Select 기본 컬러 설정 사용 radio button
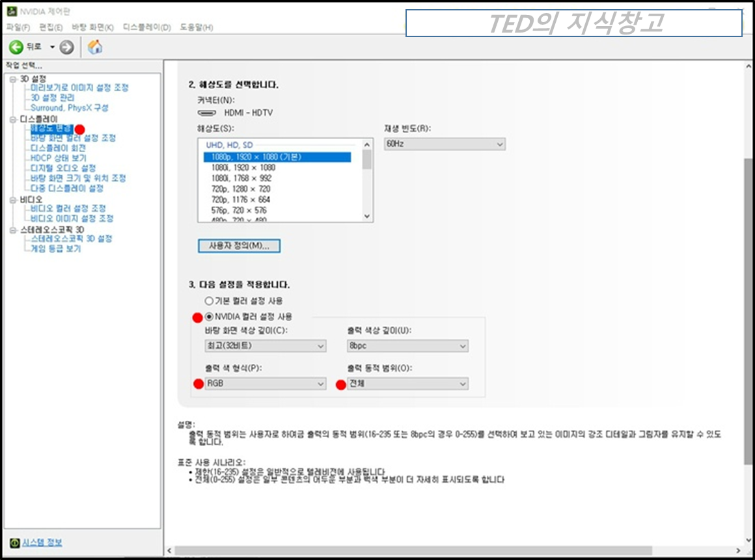 209,301
